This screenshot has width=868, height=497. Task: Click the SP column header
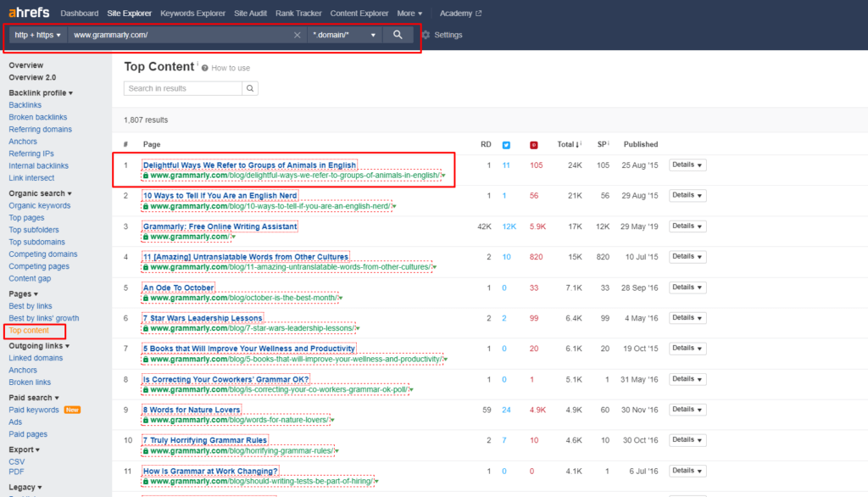point(603,145)
